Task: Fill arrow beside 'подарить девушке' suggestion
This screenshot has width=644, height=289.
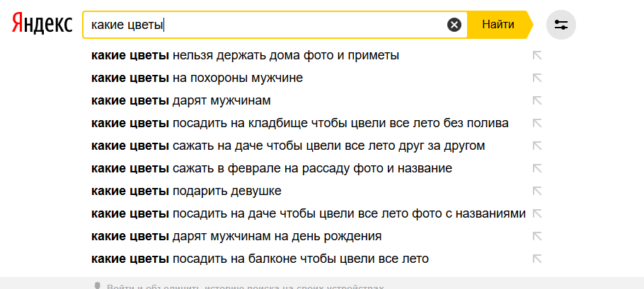Action: click(537, 191)
